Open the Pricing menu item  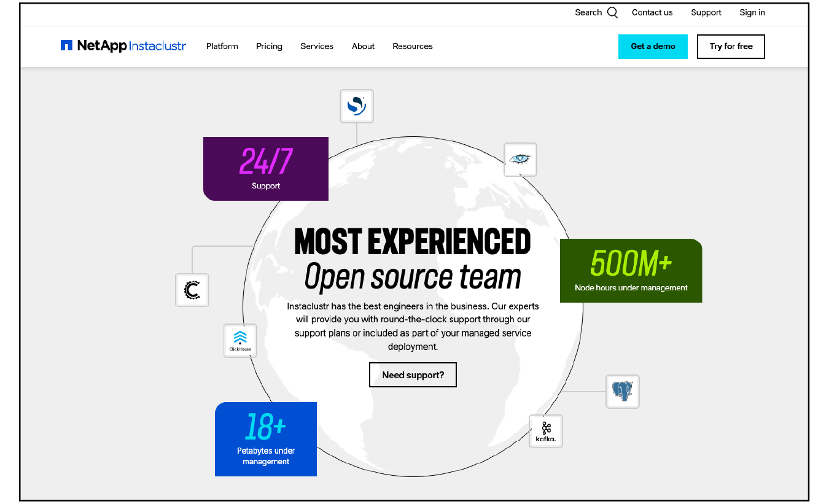269,46
